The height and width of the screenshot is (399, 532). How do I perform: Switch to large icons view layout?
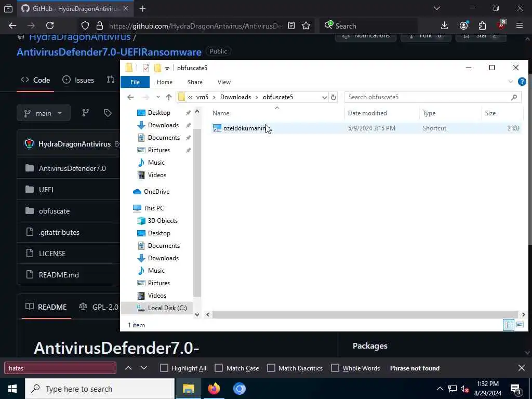pyautogui.click(x=520, y=325)
